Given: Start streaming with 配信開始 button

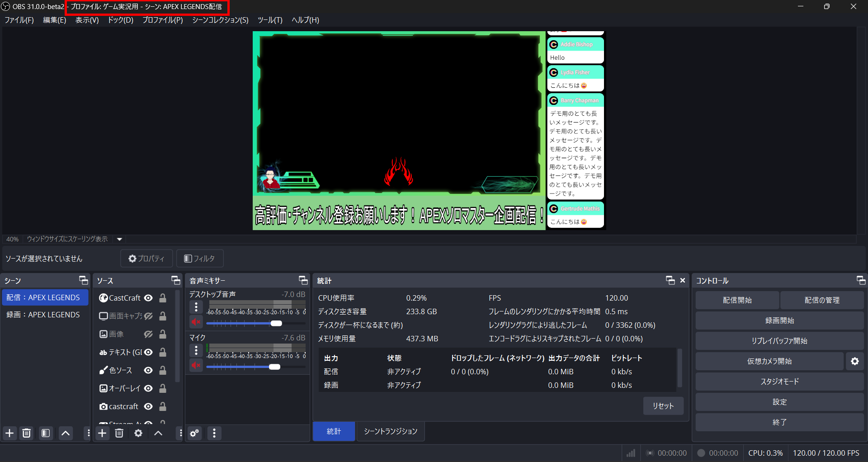Looking at the screenshot, I should point(737,300).
